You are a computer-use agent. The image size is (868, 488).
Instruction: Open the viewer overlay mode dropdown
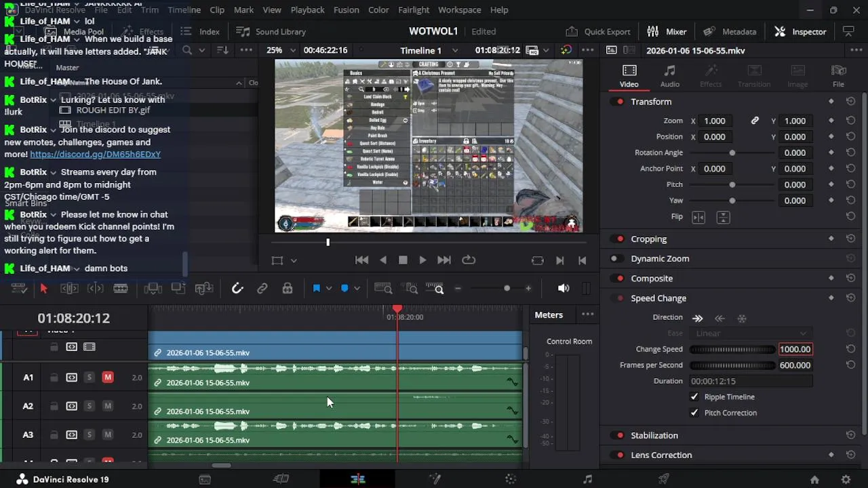(294, 260)
